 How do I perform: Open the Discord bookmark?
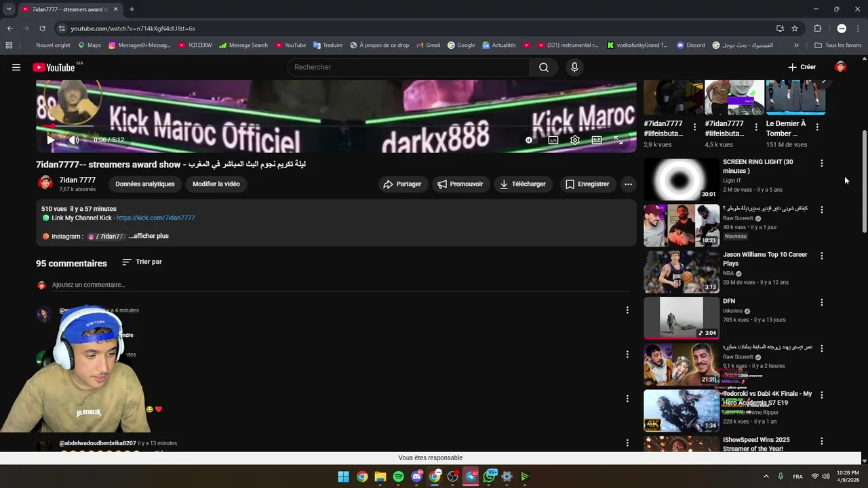690,45
